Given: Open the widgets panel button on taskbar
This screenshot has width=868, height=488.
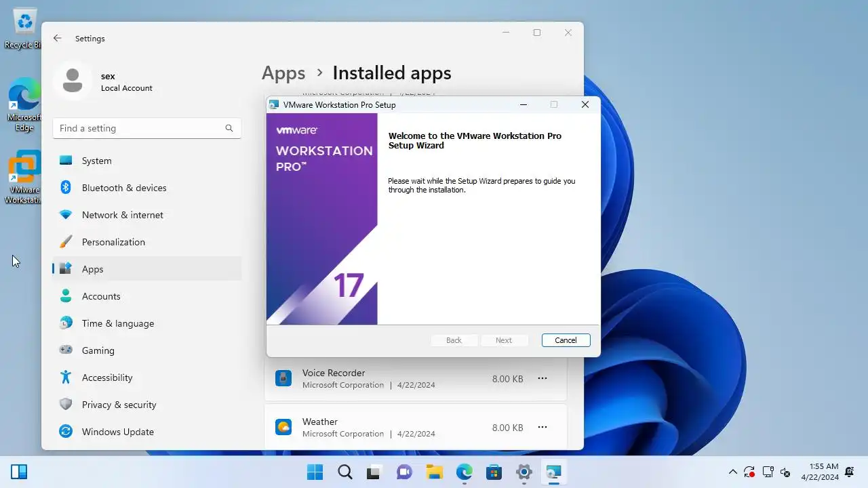Looking at the screenshot, I should 19,472.
